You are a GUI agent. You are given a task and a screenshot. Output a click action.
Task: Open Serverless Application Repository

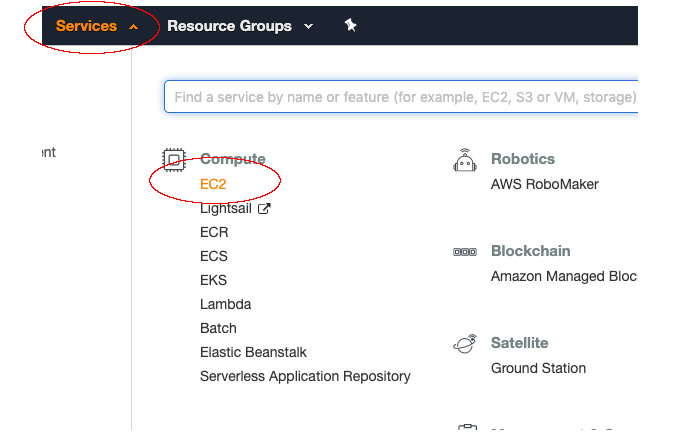tap(305, 376)
